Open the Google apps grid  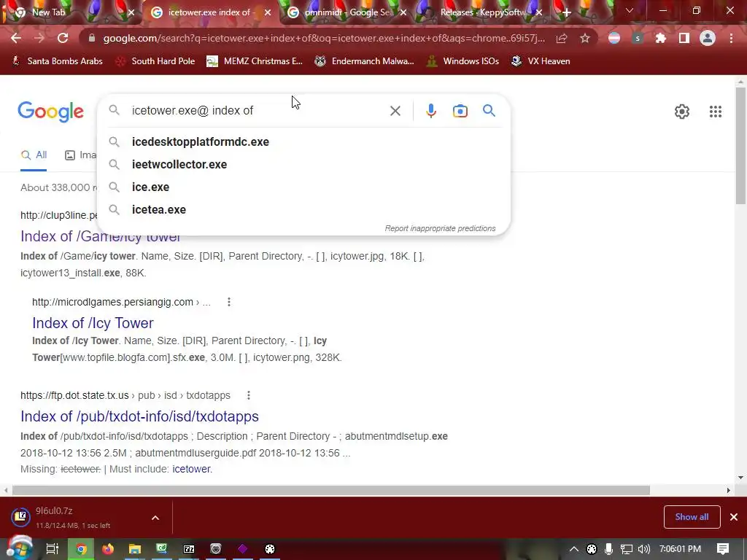716,112
